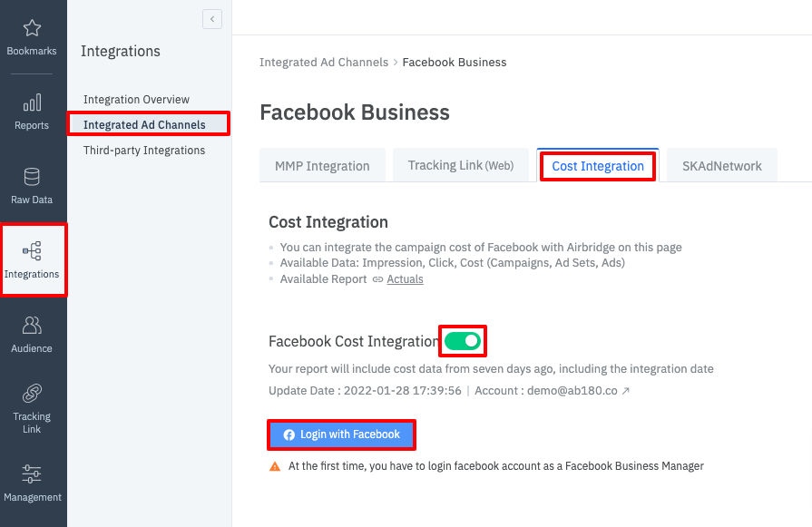The height and width of the screenshot is (527, 812).
Task: Open Audience people icon
Action: pos(32,326)
